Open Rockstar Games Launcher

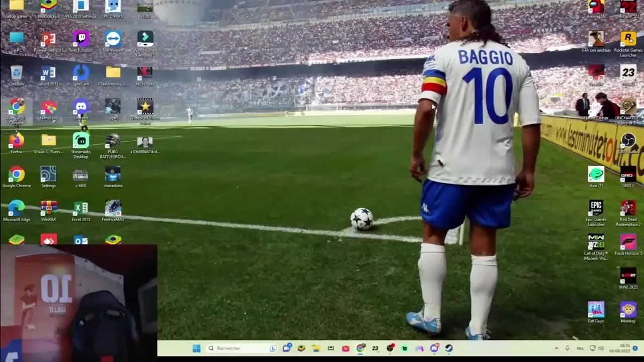click(628, 44)
